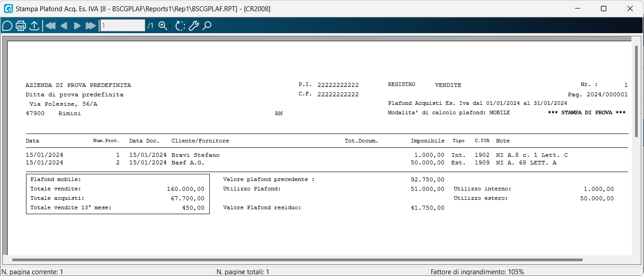
Task: Refresh the report with the circular arrow icon
Action: (x=180, y=26)
